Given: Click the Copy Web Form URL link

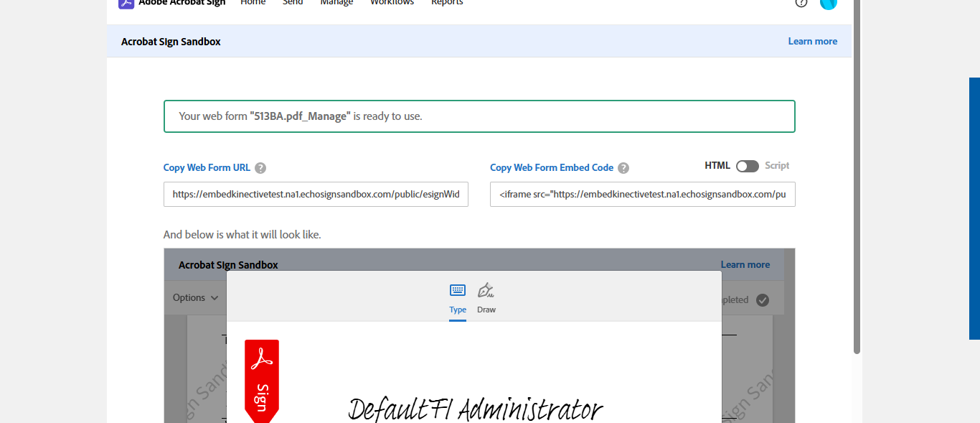Looking at the screenshot, I should (207, 167).
